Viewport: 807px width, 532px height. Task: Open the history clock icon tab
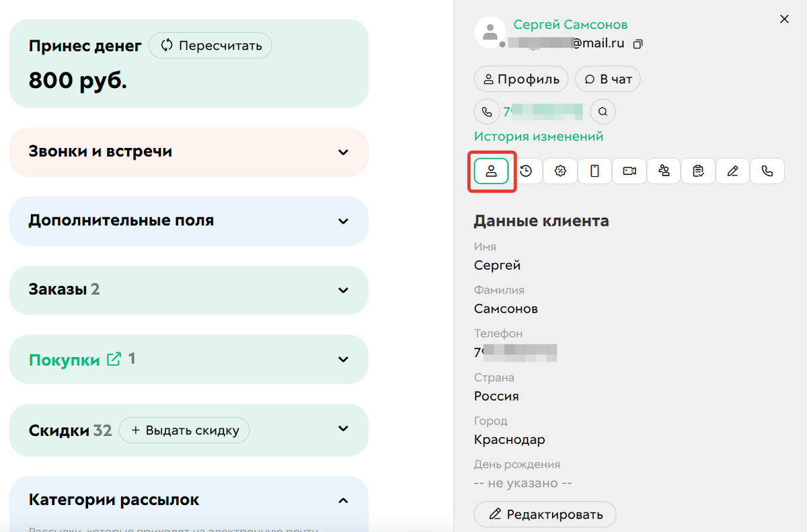(526, 172)
